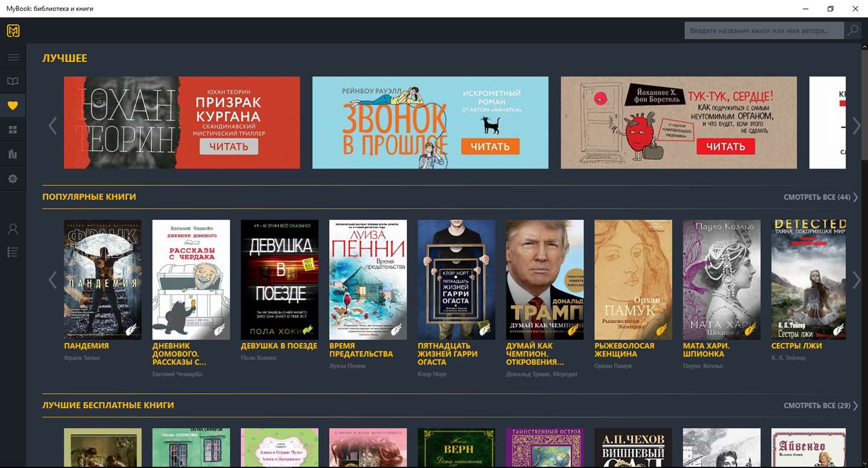
Task: Click ЧИТАТЬ on Призрак кургана banner
Action: [229, 147]
